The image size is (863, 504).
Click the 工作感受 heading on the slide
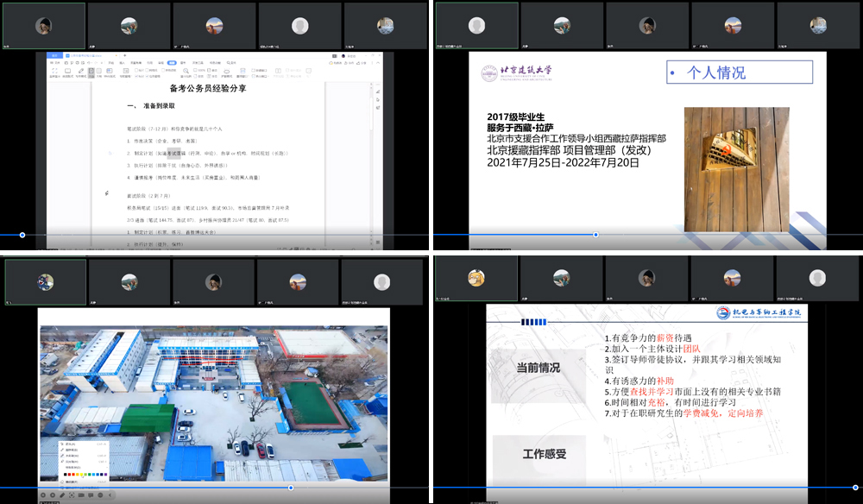click(x=539, y=452)
